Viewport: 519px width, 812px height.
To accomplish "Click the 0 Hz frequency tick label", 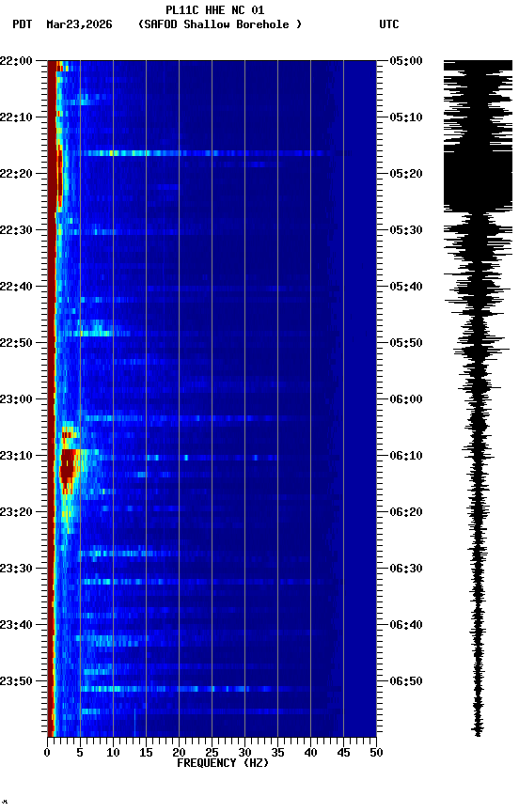I will pyautogui.click(x=47, y=753).
